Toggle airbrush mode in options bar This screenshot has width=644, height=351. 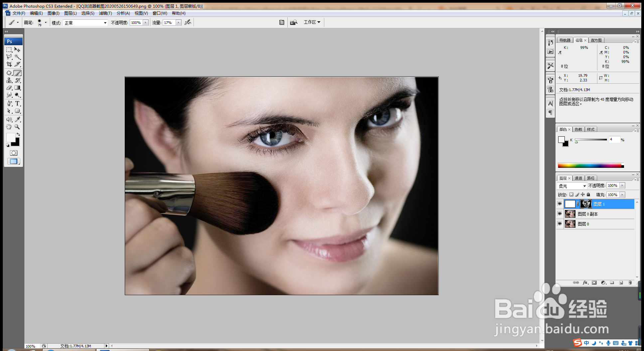[188, 22]
